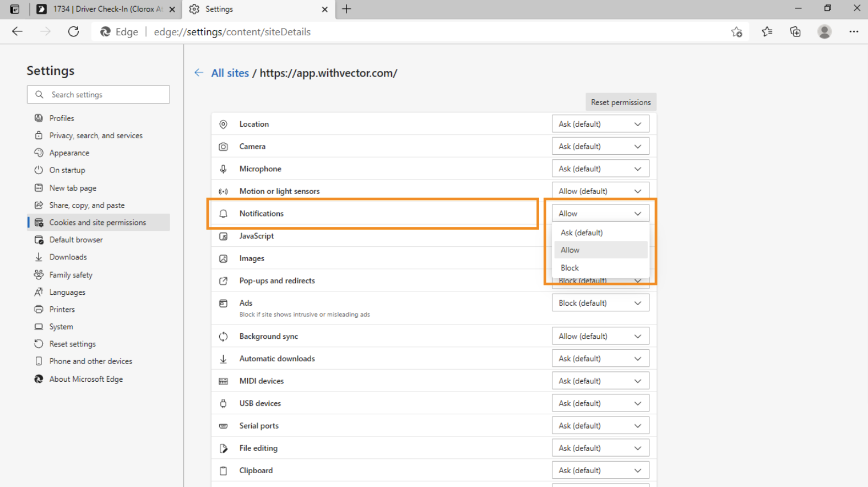
Task: Add this page to favorites star icon
Action: pos(736,32)
